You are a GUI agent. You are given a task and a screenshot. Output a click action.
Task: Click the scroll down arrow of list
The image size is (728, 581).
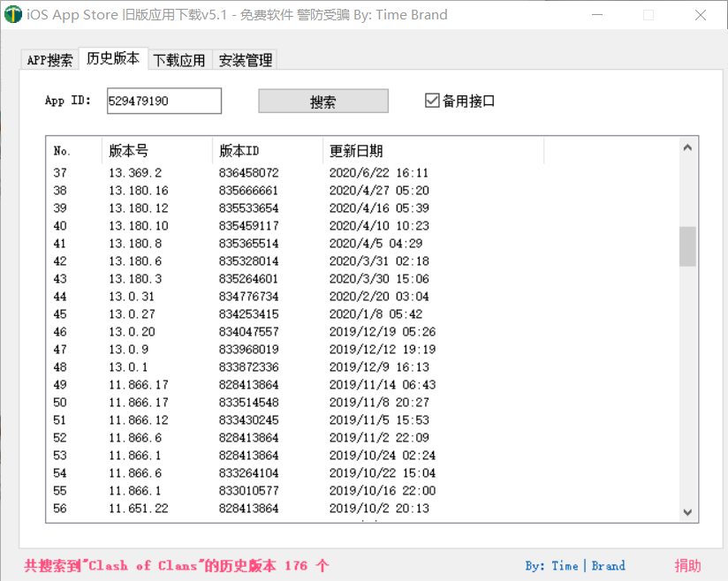coord(687,512)
